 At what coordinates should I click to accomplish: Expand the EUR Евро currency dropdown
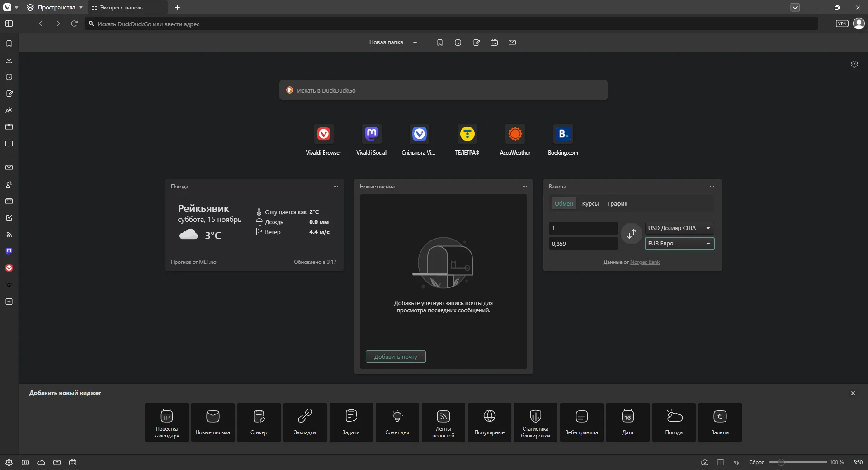pos(679,244)
